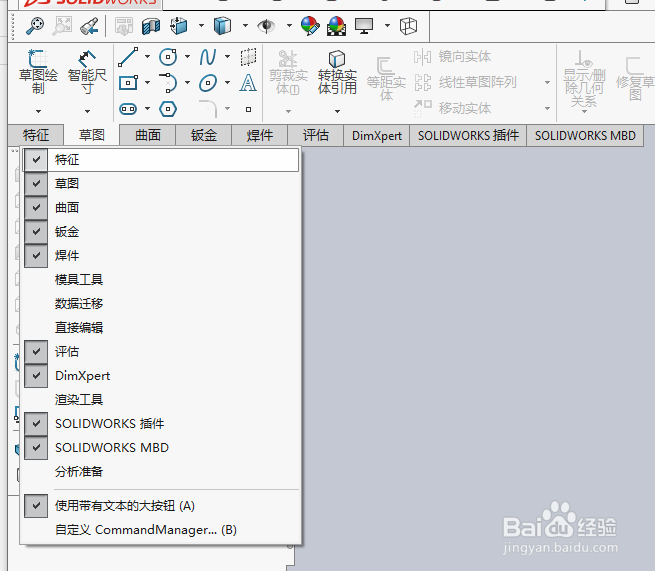Expand dropdown under 转换实体引用
The image size is (655, 571).
click(x=337, y=112)
